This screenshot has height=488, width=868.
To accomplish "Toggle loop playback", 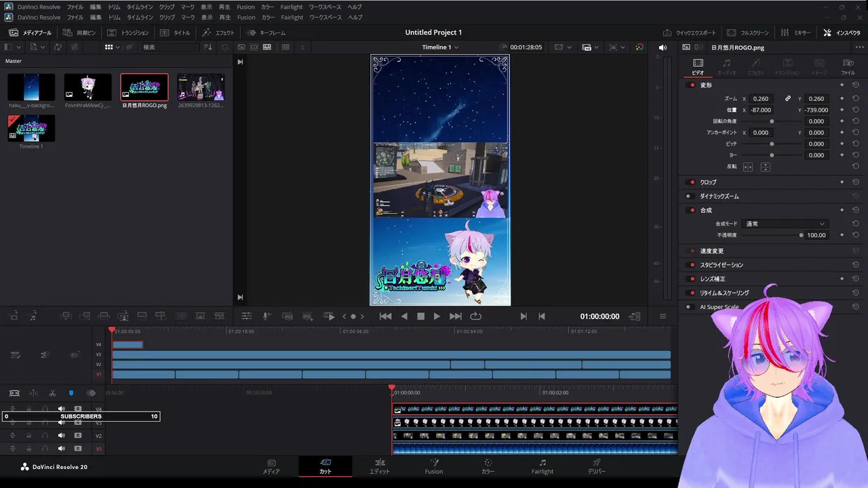I will click(475, 317).
